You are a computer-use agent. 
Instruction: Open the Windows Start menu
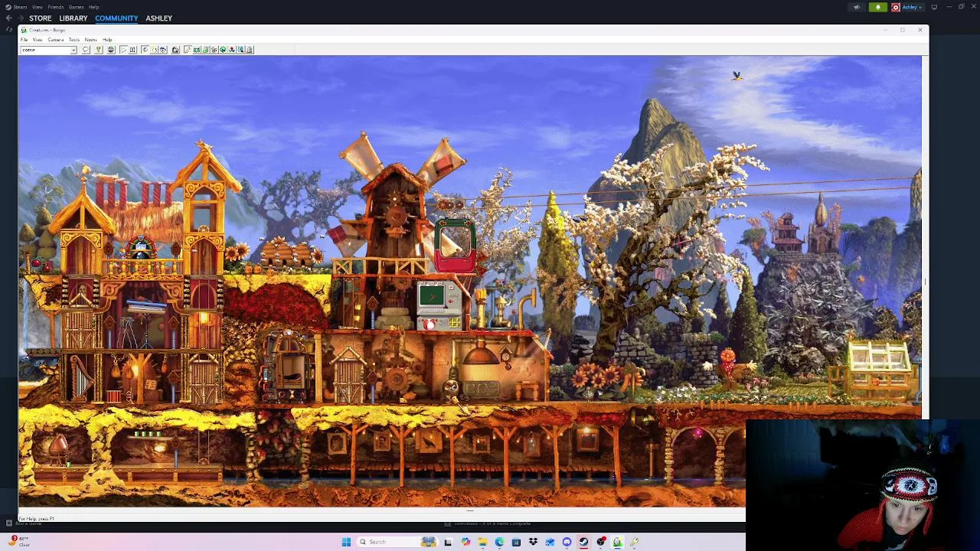click(x=346, y=542)
